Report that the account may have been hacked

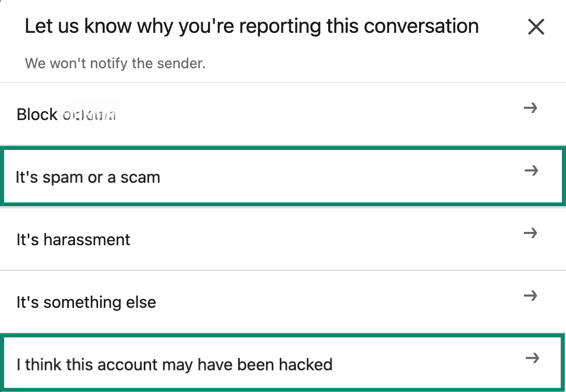[x=205, y=364]
